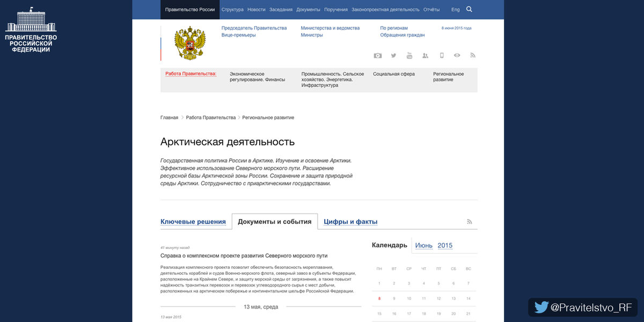Select the year 2015 in calendar
Image resolution: width=644 pixels, height=322 pixels.
[x=445, y=246]
